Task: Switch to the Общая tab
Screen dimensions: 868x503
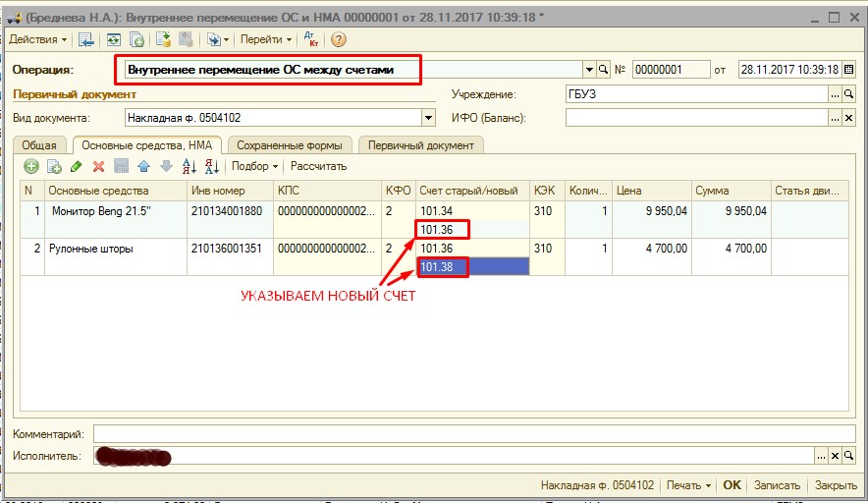Action: click(39, 144)
